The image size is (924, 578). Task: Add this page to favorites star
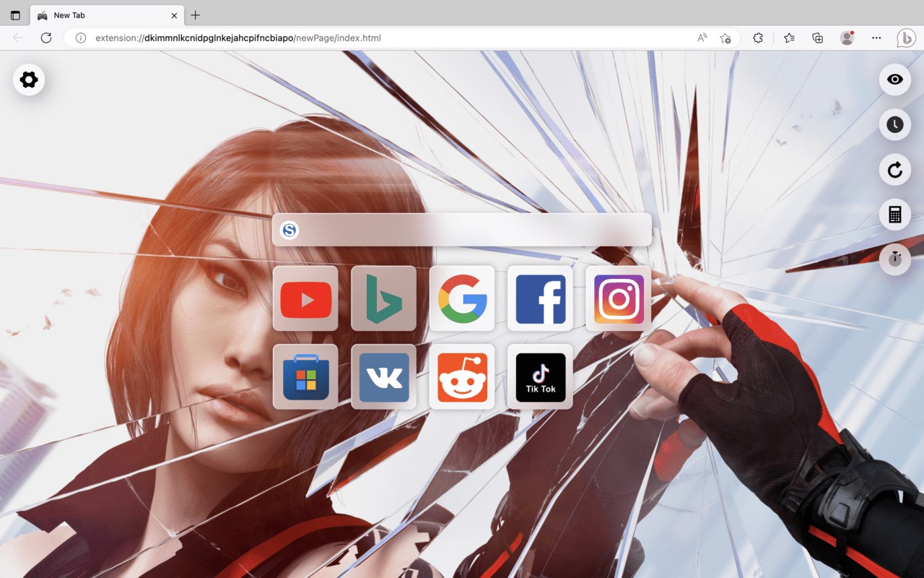(x=725, y=38)
